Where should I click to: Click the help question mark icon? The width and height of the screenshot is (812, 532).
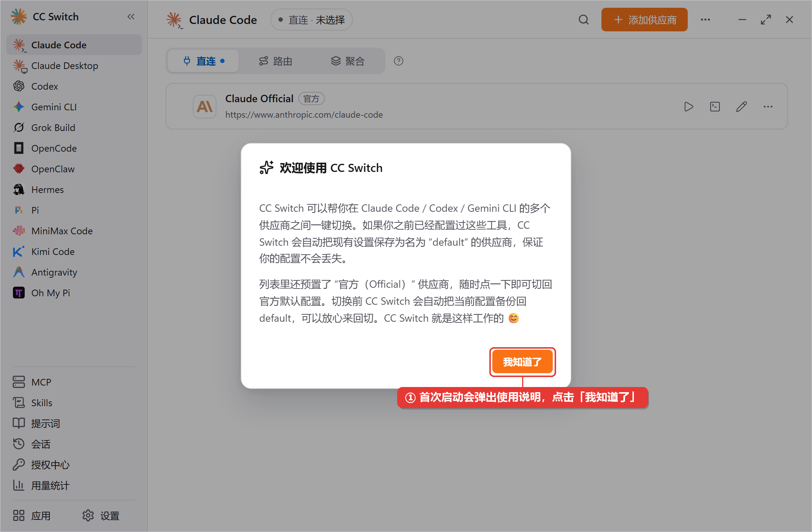pos(399,61)
